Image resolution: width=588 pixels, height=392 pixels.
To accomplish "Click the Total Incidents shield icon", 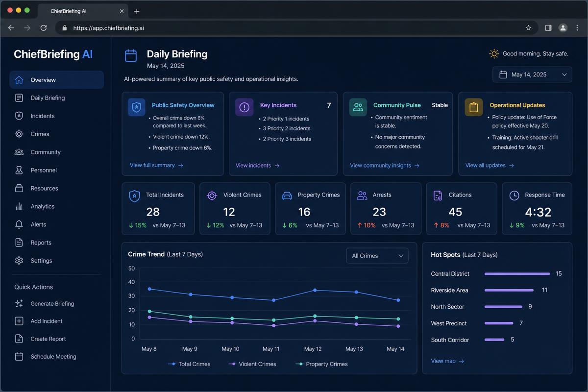I will [x=134, y=196].
